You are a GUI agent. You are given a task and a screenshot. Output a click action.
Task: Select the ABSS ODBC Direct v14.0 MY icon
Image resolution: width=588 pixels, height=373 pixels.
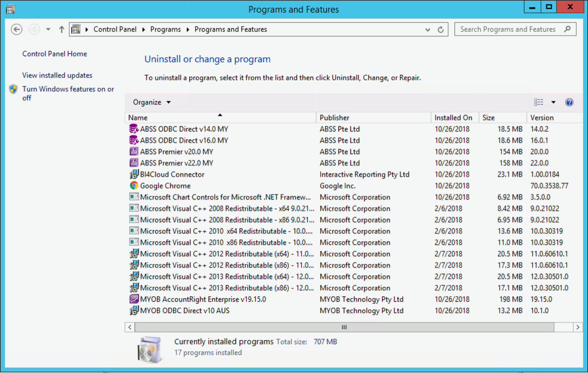click(134, 129)
